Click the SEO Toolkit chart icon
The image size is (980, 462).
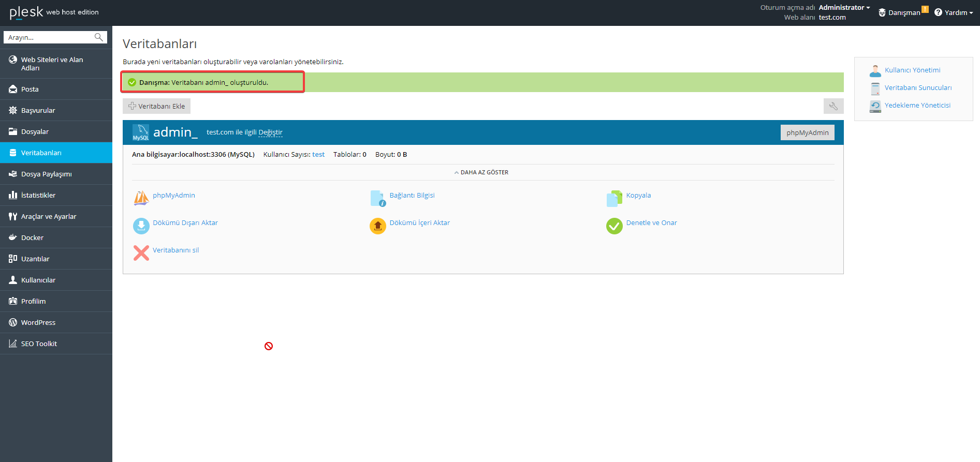[x=13, y=344]
